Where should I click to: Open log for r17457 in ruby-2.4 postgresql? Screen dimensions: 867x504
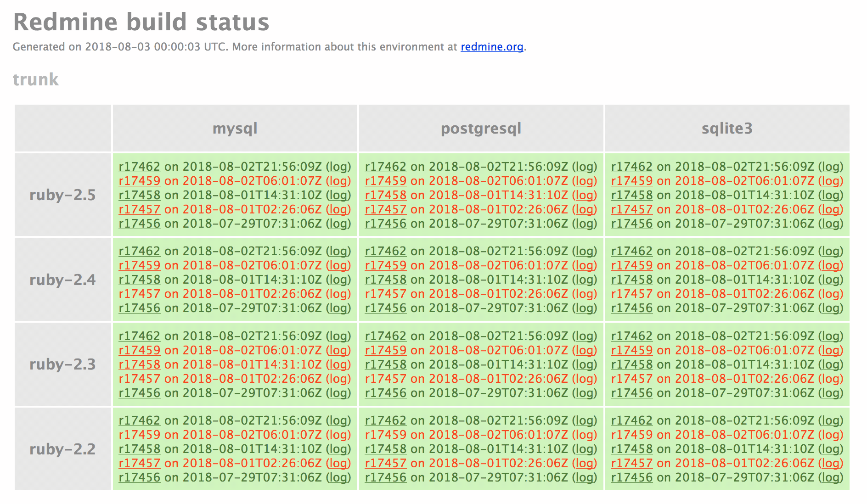(x=585, y=294)
